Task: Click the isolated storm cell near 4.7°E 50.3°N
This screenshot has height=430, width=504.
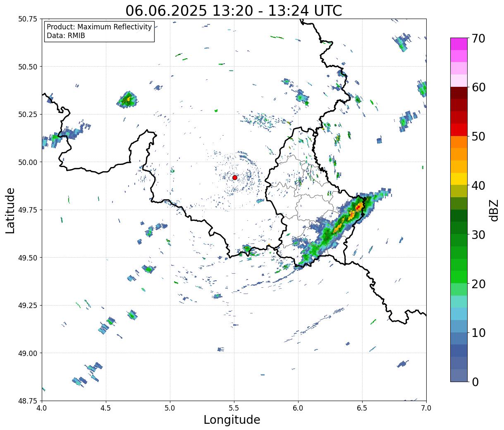Action: click(x=128, y=100)
